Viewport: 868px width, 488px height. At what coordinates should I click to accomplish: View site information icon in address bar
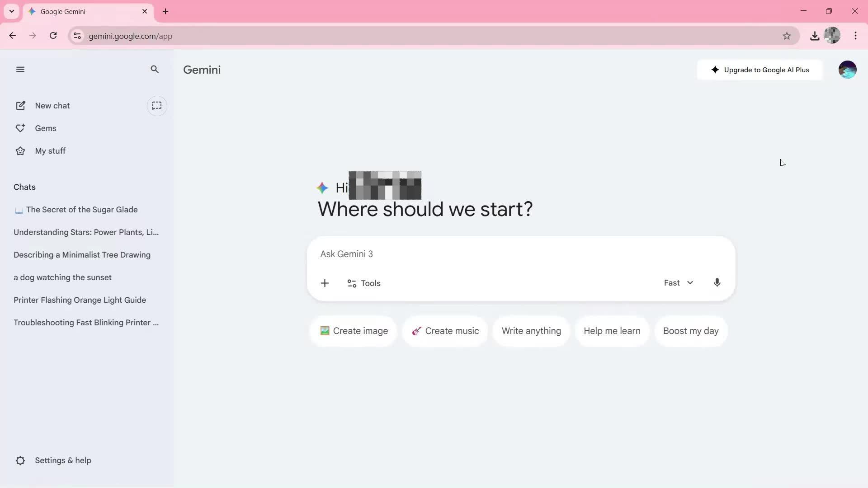[x=77, y=36]
